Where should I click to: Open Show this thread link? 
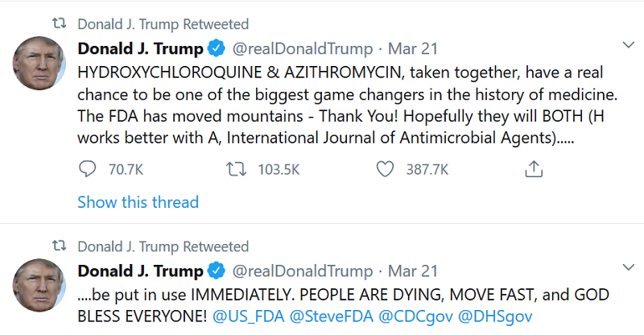[x=138, y=202]
